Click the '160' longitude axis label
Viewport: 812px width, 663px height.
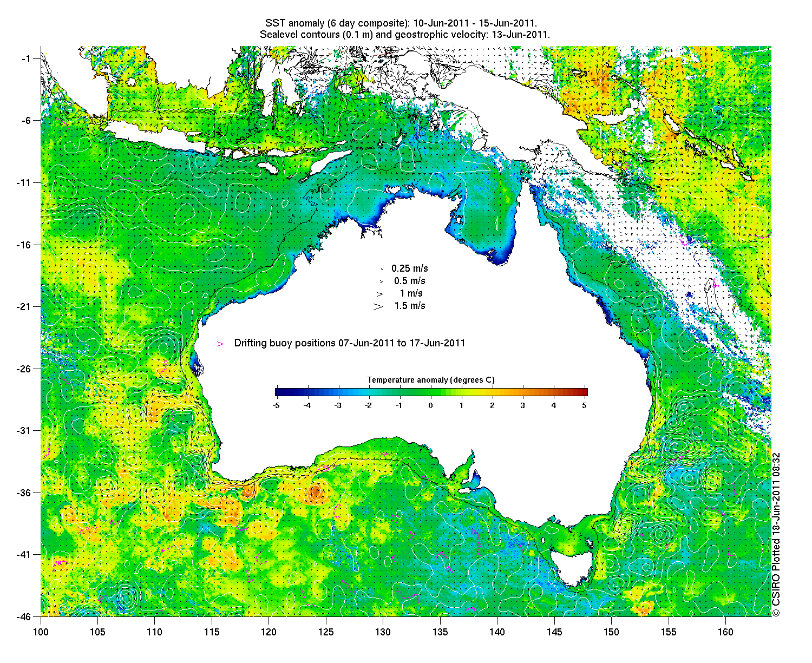coord(725,632)
